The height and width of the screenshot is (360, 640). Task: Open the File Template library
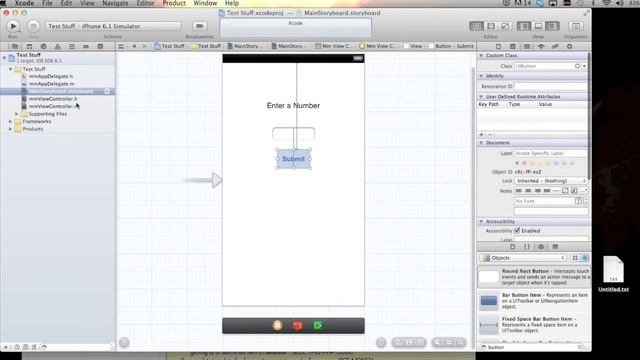tap(513, 247)
